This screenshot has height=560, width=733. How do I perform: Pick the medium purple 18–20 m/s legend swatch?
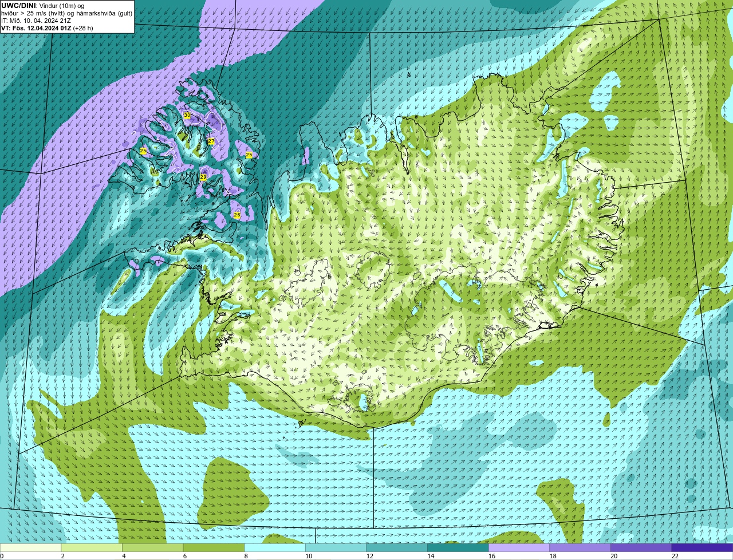coord(580,547)
